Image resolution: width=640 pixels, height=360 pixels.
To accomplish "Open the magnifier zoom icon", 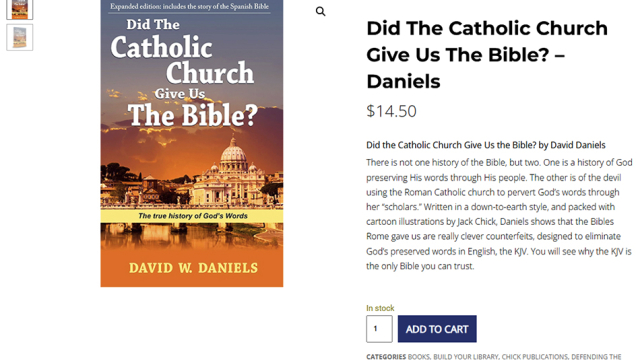I will coord(320,11).
